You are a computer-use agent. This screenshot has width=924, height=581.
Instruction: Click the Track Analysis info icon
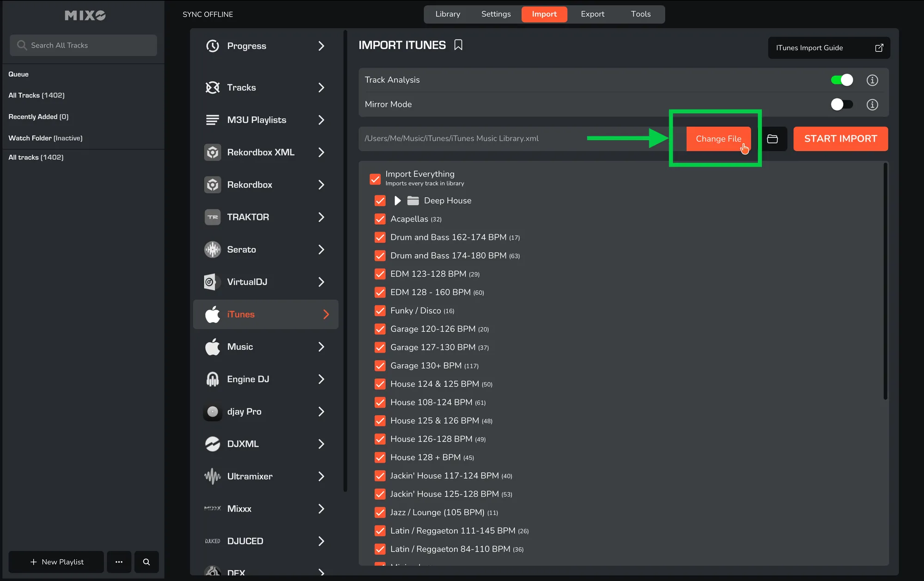[x=872, y=80]
